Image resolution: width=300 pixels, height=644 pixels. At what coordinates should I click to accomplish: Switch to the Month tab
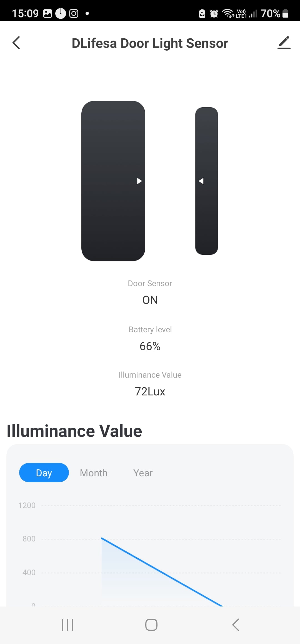pyautogui.click(x=94, y=473)
